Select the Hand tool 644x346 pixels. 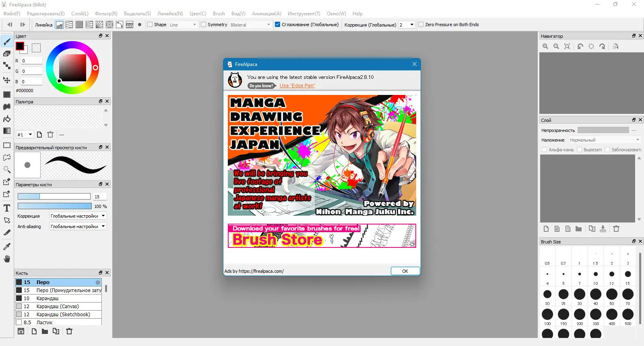7,259
